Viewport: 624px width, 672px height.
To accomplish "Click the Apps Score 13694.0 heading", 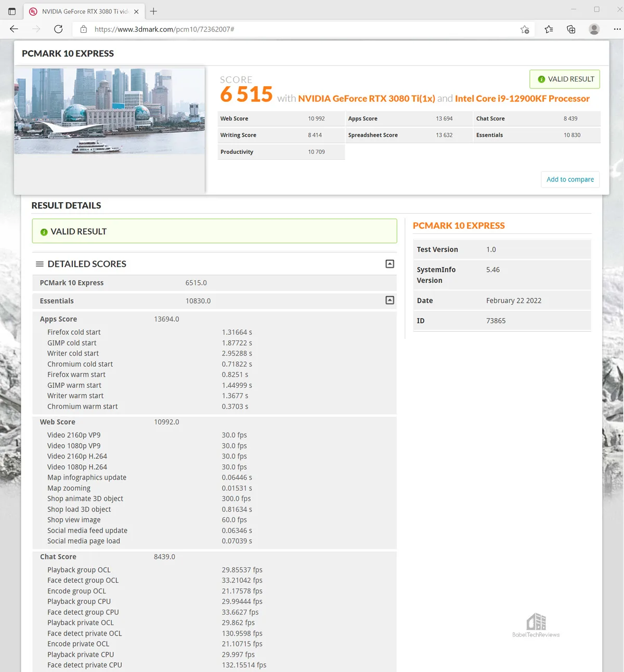I will pyautogui.click(x=109, y=319).
